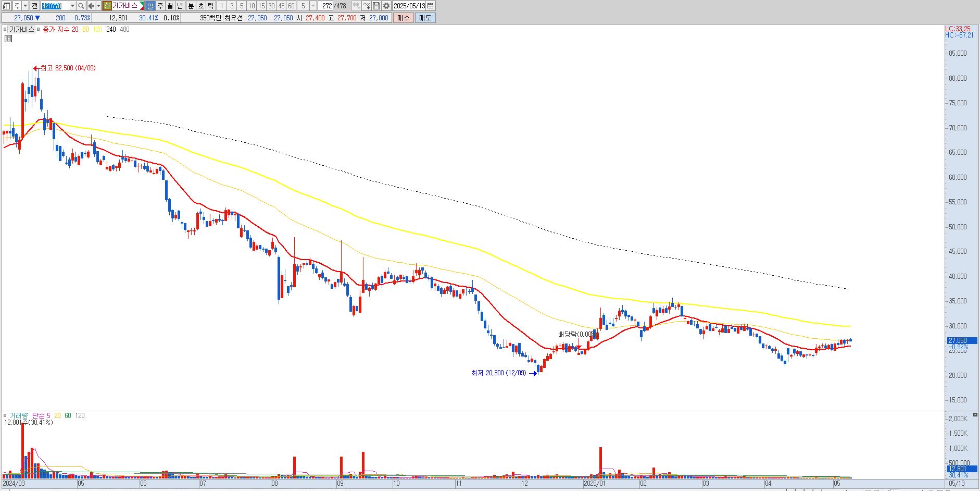Click the 기가비스 stock name label
Screen dimensions: 980x491
coord(125,6)
